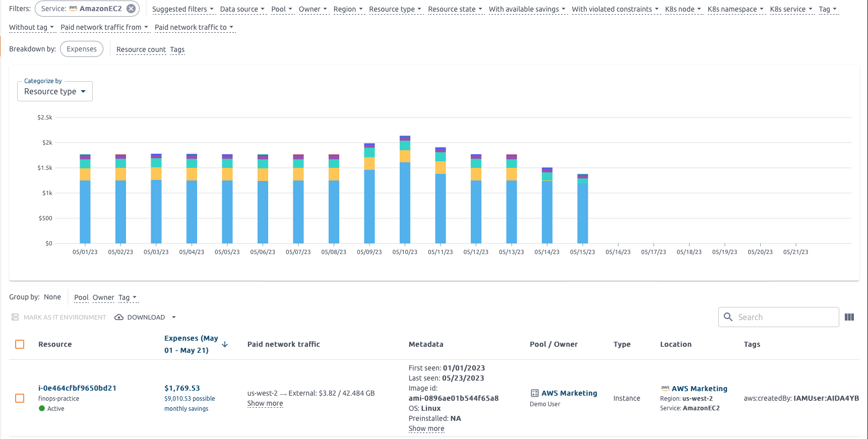Click the AWS logo in Location column

(665, 388)
